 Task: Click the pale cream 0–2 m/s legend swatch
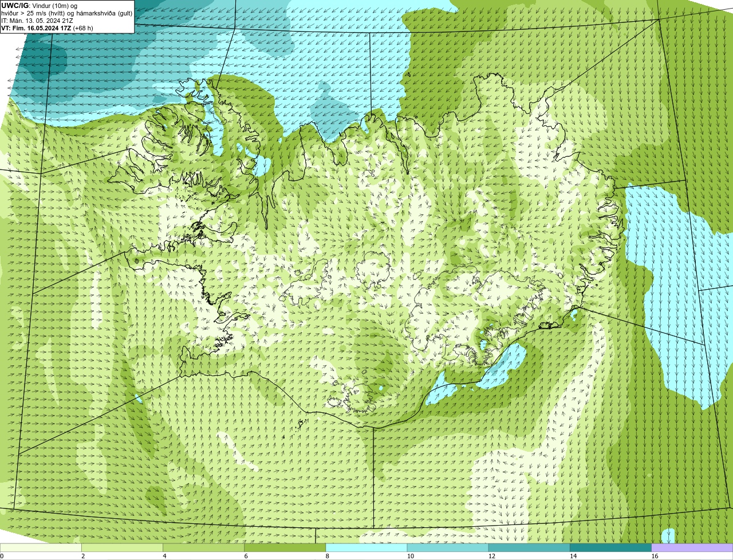pos(41,547)
